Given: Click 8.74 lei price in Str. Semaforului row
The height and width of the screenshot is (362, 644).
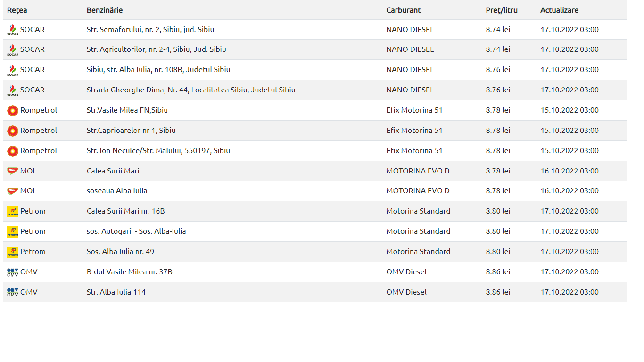Looking at the screenshot, I should [498, 29].
